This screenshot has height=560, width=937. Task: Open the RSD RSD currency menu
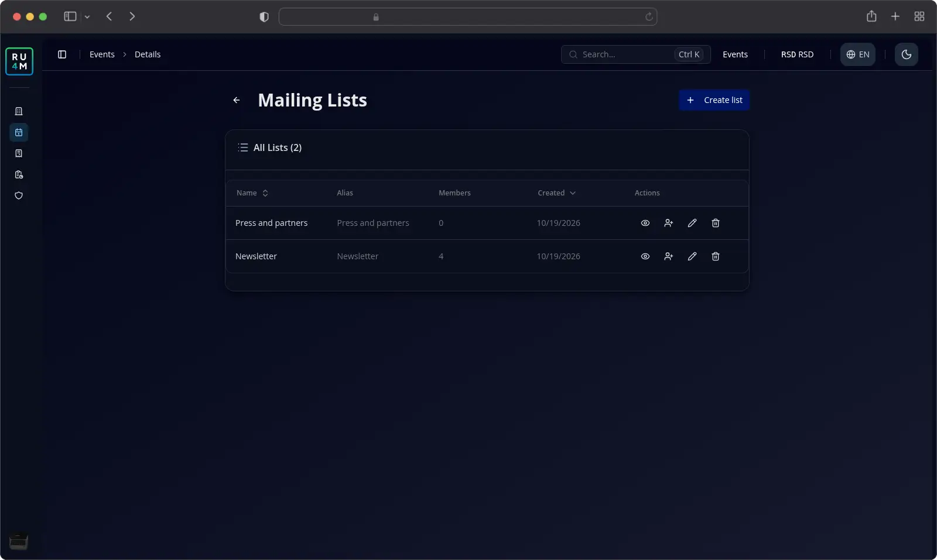coord(797,54)
